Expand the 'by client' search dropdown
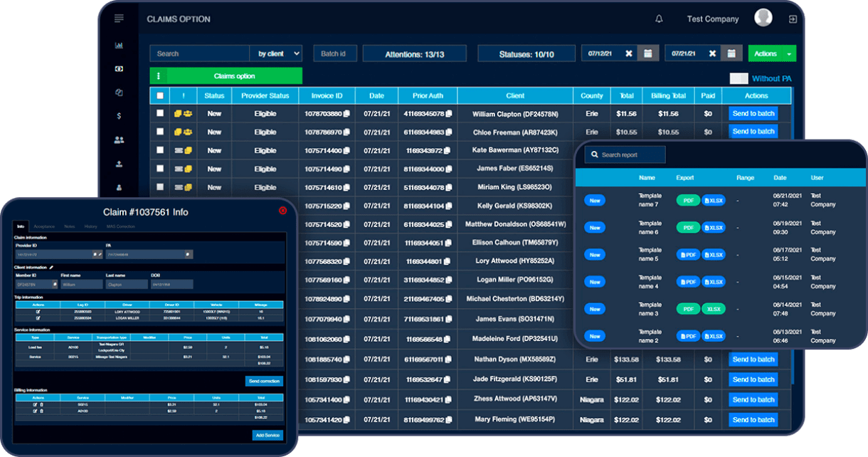This screenshot has width=868, height=457. tap(276, 53)
